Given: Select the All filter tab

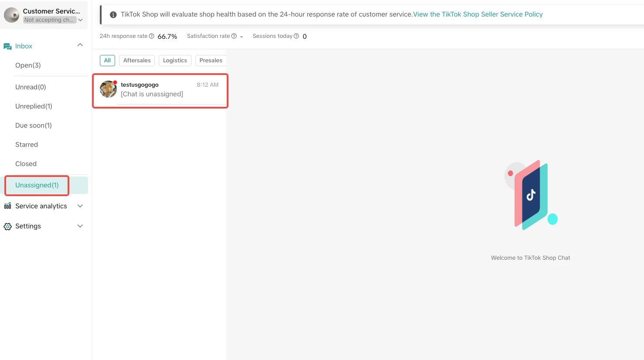Looking at the screenshot, I should [107, 61].
